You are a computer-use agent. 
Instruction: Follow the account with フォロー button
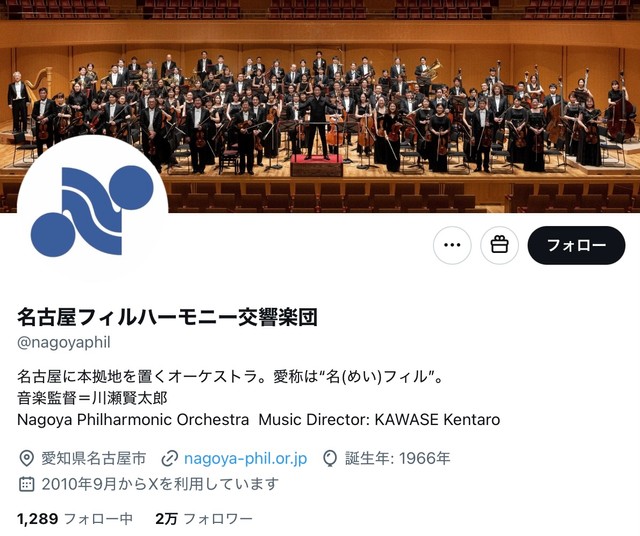coord(576,245)
